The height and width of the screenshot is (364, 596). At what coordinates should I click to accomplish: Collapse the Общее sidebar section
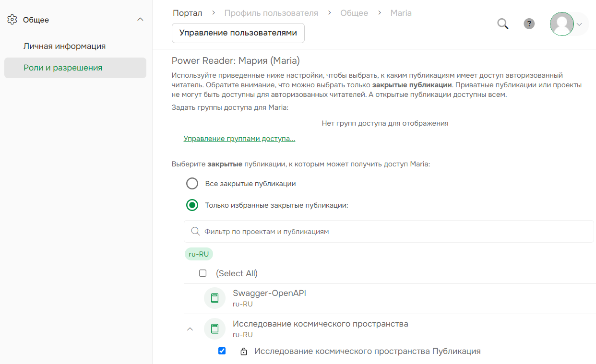pos(140,19)
